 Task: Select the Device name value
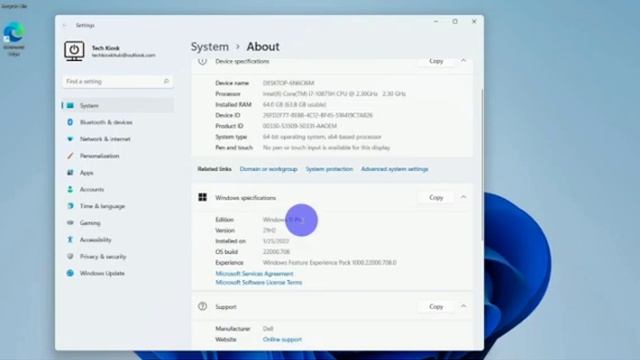coord(288,83)
